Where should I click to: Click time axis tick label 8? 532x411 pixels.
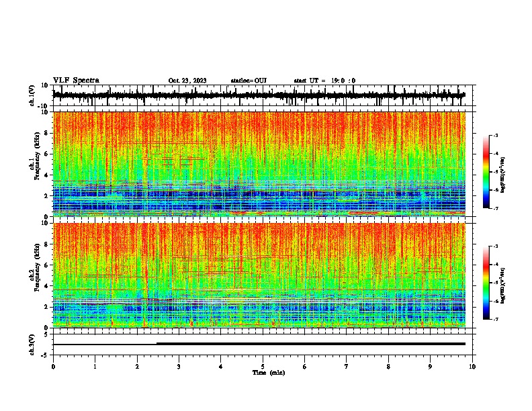click(388, 367)
